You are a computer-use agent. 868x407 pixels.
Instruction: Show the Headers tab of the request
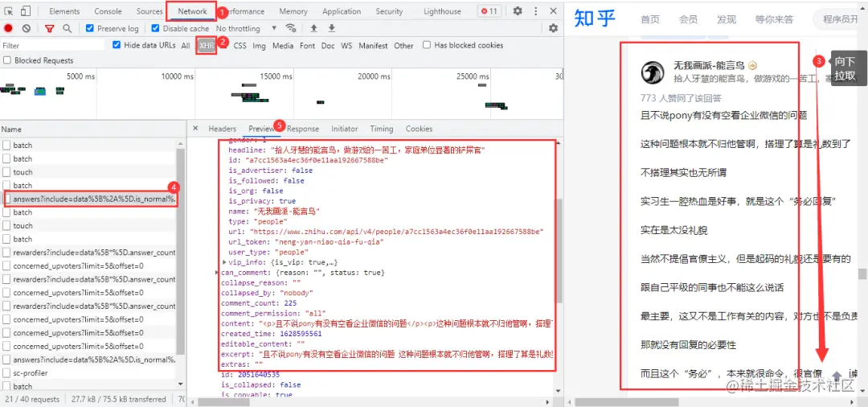tap(222, 129)
